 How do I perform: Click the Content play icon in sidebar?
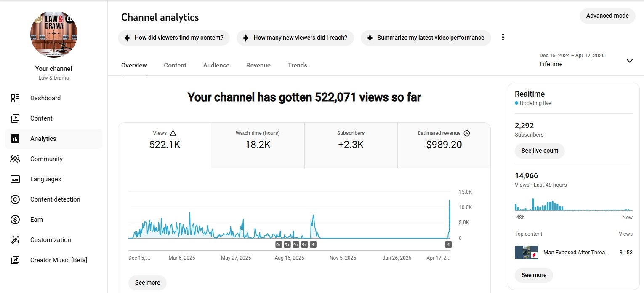pyautogui.click(x=15, y=118)
